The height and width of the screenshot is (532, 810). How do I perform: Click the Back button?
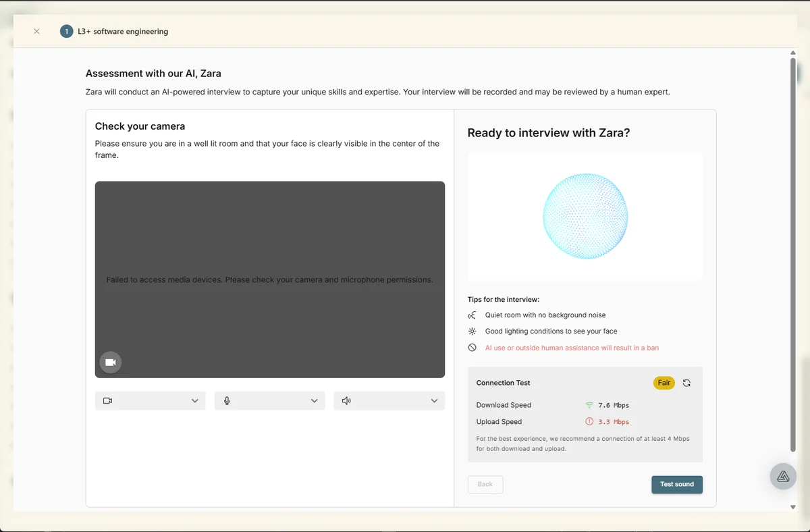pyautogui.click(x=485, y=485)
